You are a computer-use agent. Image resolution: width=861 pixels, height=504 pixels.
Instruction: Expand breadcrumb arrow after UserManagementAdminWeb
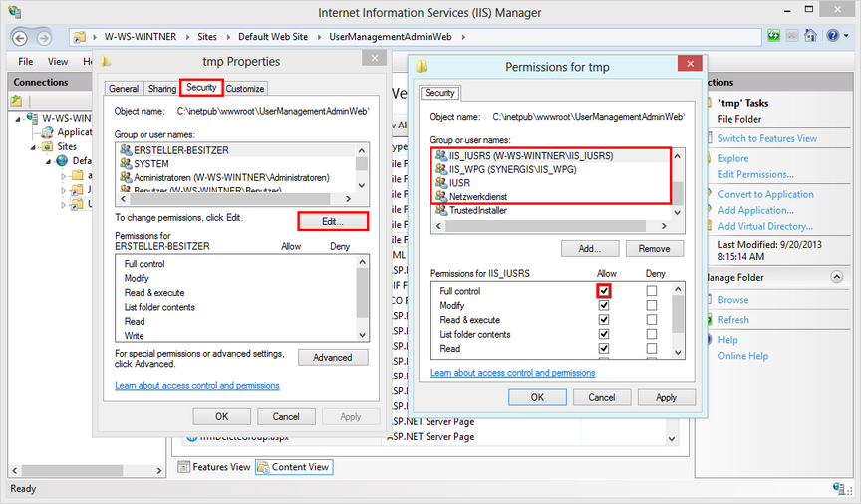(463, 37)
